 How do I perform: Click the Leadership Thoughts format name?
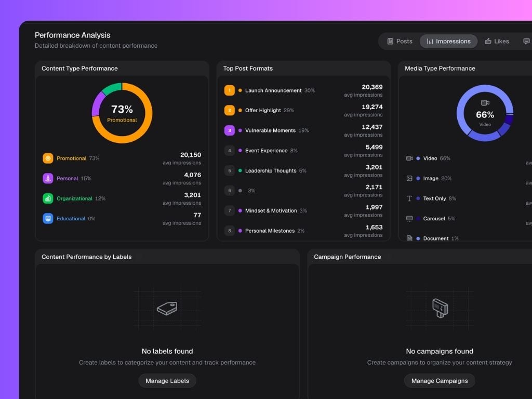[x=271, y=170]
